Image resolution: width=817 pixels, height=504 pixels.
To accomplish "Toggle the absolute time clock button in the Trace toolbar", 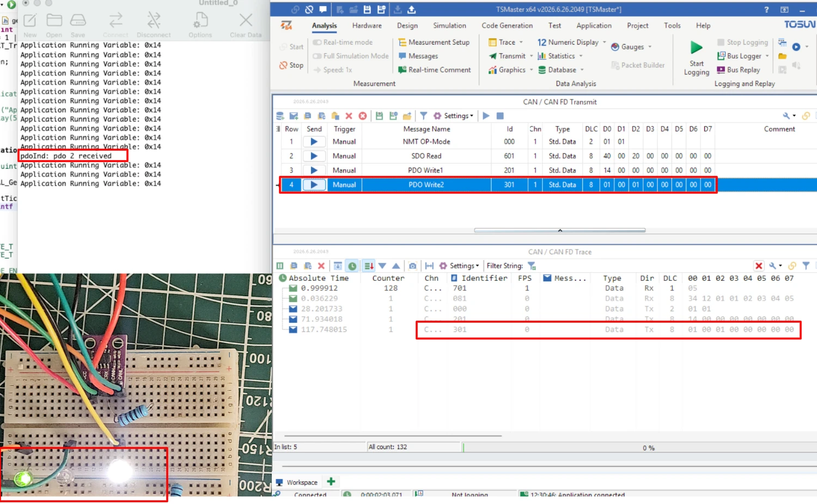I will tap(352, 266).
